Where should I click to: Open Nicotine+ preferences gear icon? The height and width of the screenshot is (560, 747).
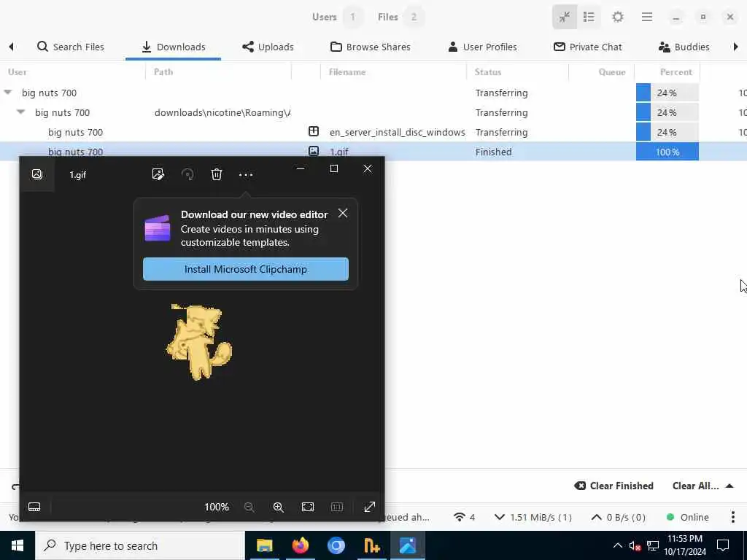618,17
